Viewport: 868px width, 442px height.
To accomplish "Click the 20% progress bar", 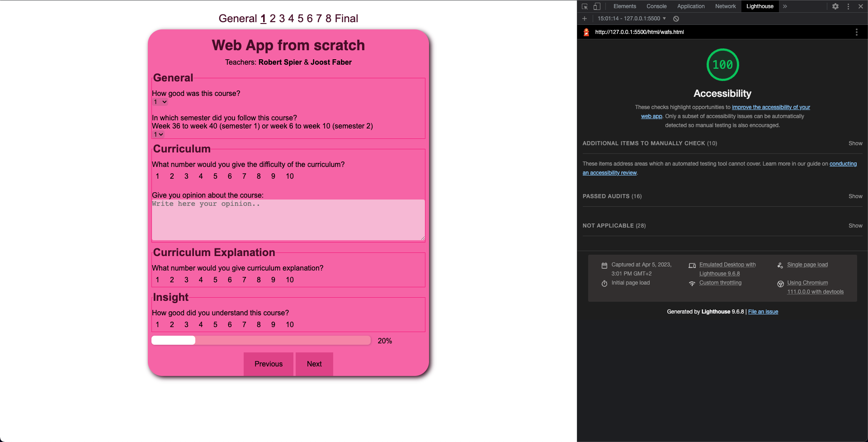I will [x=261, y=340].
